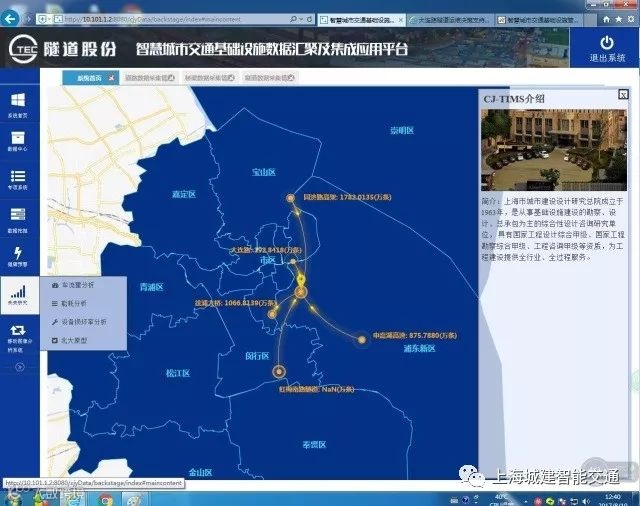640x506 pixels.
Task: Switch to the active blue page tab
Action: pyautogui.click(x=89, y=78)
